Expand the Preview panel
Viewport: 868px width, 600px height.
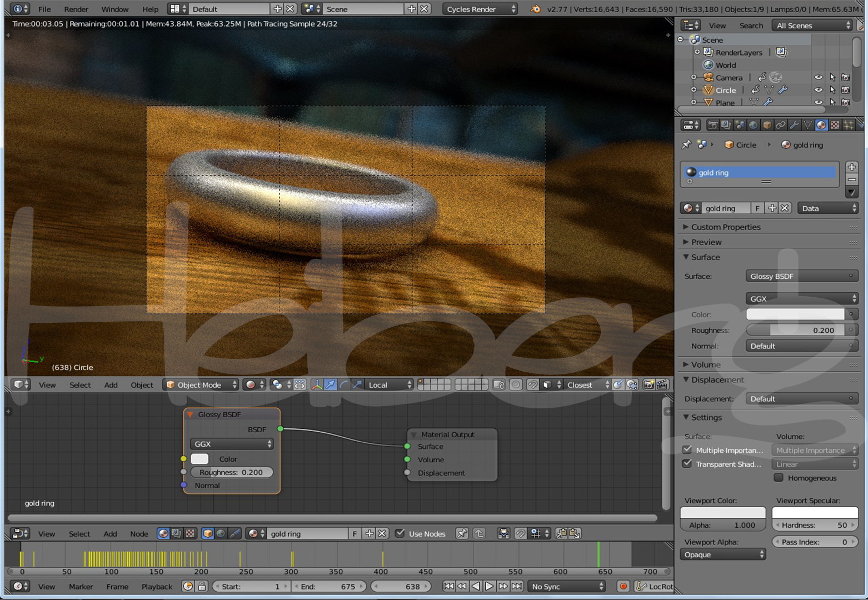[706, 242]
